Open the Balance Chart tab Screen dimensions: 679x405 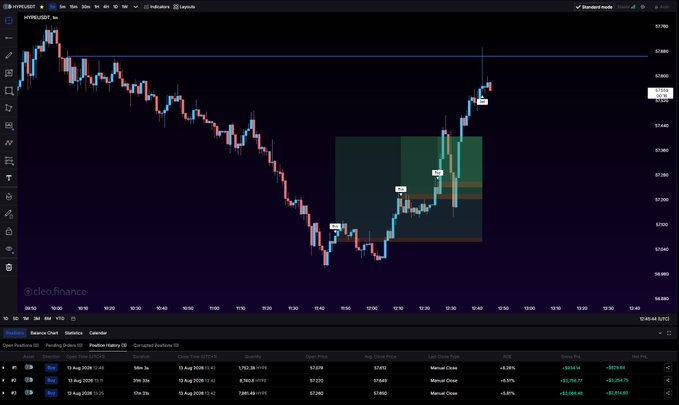coord(44,333)
